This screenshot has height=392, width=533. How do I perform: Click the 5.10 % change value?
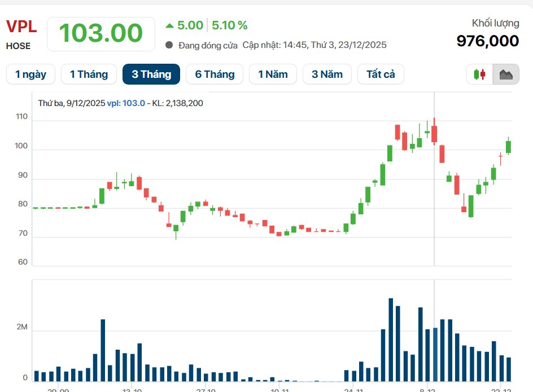click(x=230, y=25)
